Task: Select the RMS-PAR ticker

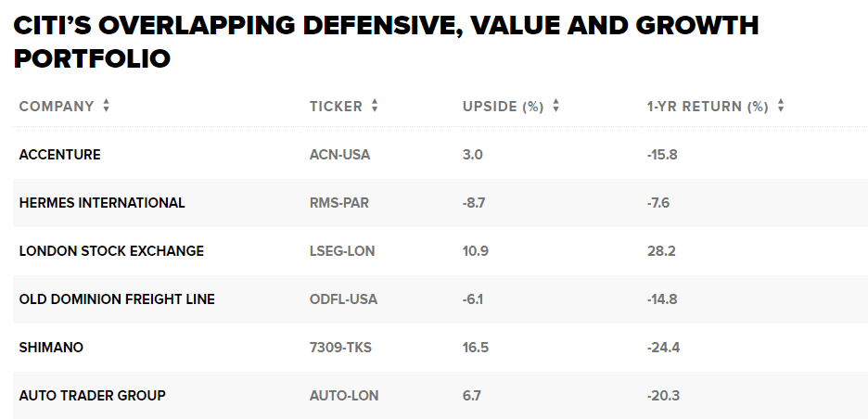Action: [338, 203]
